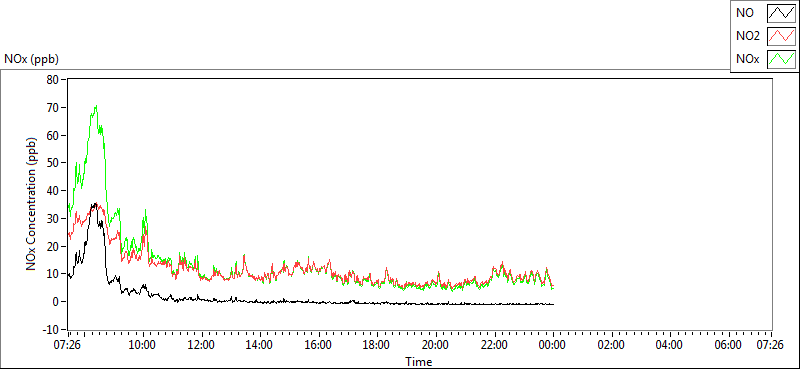Image resolution: width=800 pixels, height=369 pixels.
Task: Click the green NOx peak near 70 ppb
Action: coord(96,106)
